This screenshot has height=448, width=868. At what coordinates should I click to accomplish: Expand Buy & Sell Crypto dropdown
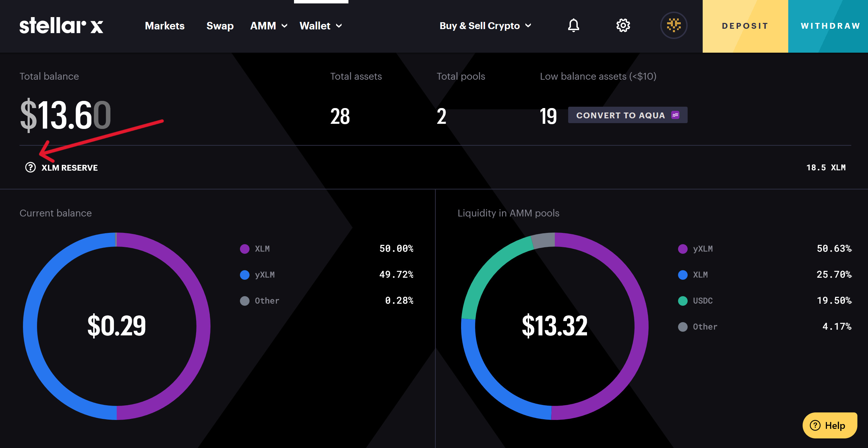pos(485,26)
